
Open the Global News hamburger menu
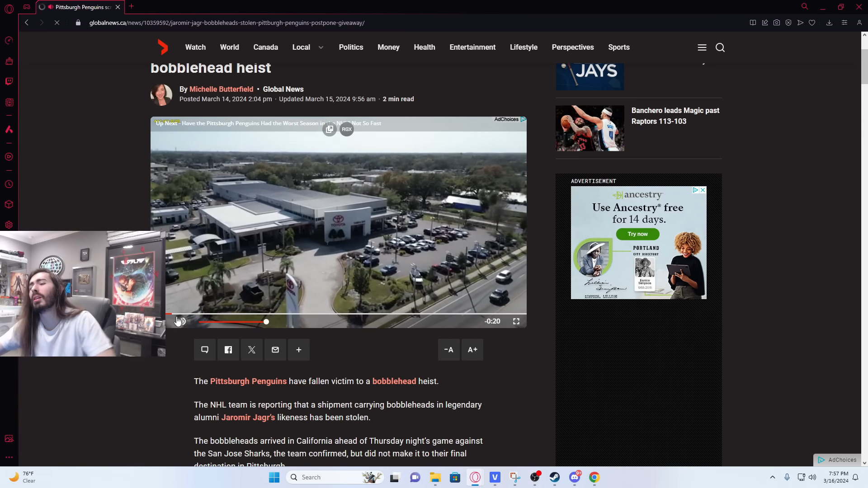702,47
